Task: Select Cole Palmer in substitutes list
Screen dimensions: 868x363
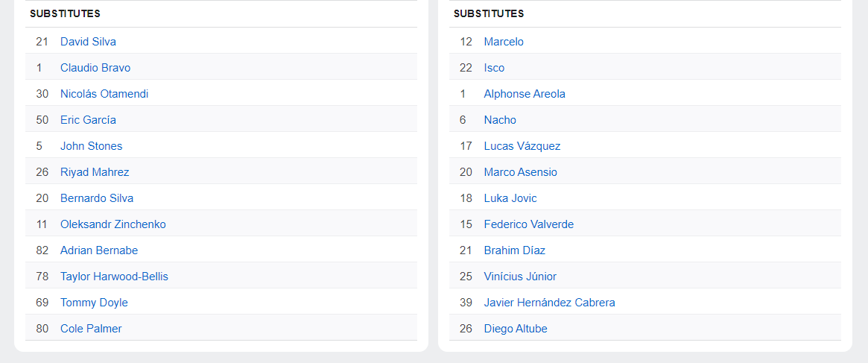Action: pos(91,329)
